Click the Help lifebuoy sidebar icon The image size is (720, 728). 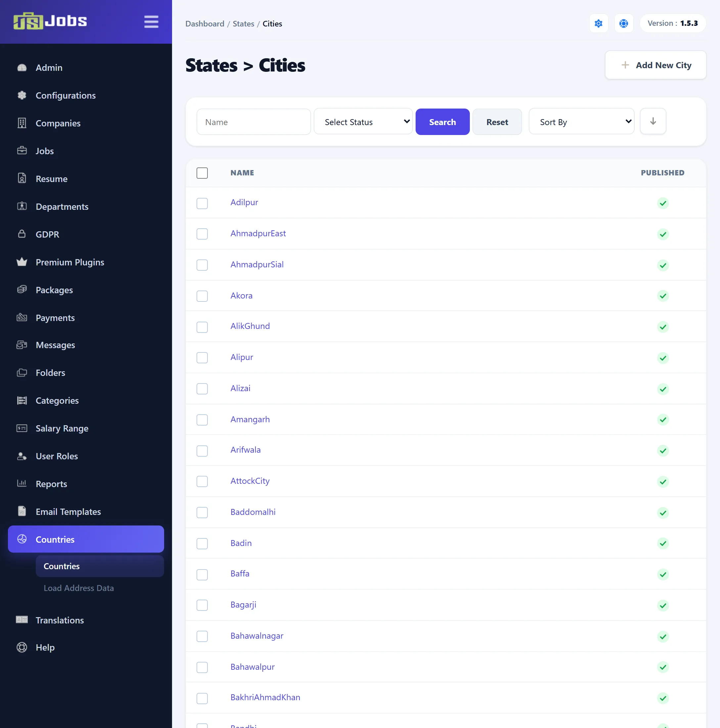tap(22, 647)
